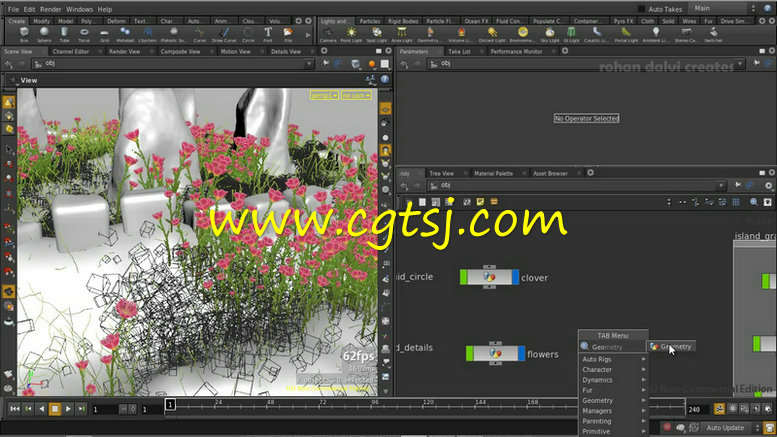Select the Font shelf tool
777x437 pixels.
point(268,34)
